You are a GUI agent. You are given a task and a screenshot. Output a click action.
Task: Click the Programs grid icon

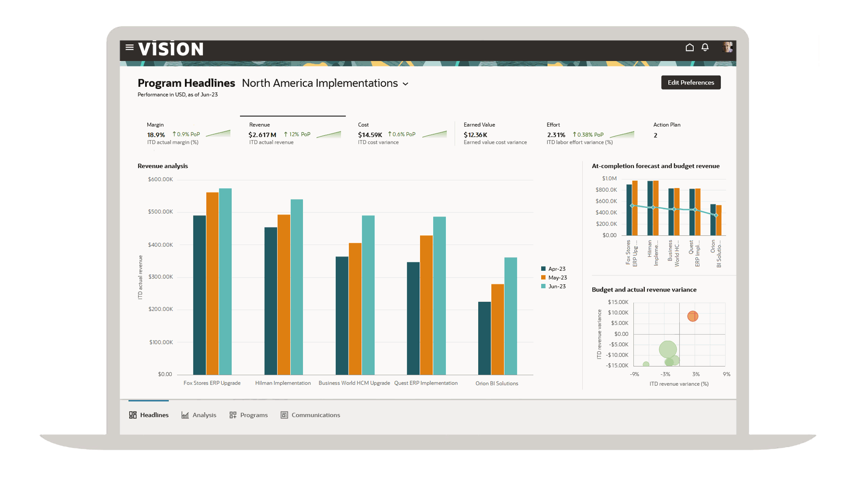coord(233,415)
